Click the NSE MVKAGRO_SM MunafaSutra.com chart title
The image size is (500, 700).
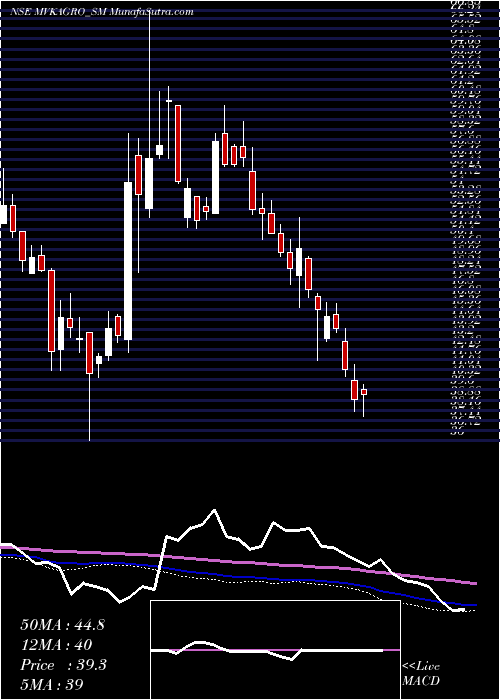coord(102,12)
